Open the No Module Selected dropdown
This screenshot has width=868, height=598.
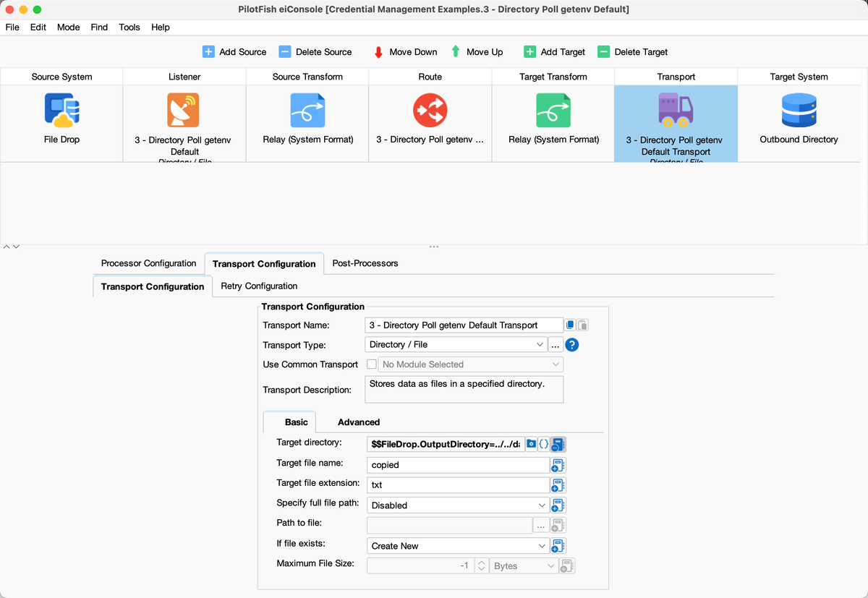coord(469,364)
